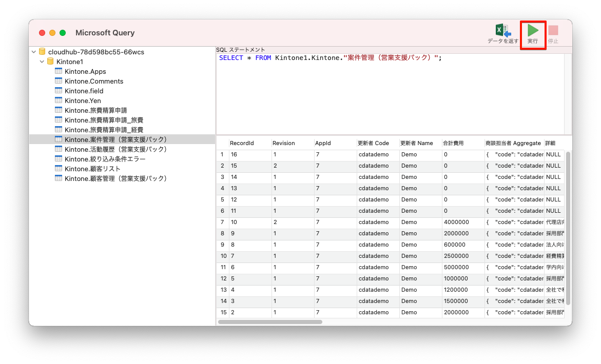Click the SELECT keyword in the SQL
Viewport: 601px width, 364px height.
231,58
